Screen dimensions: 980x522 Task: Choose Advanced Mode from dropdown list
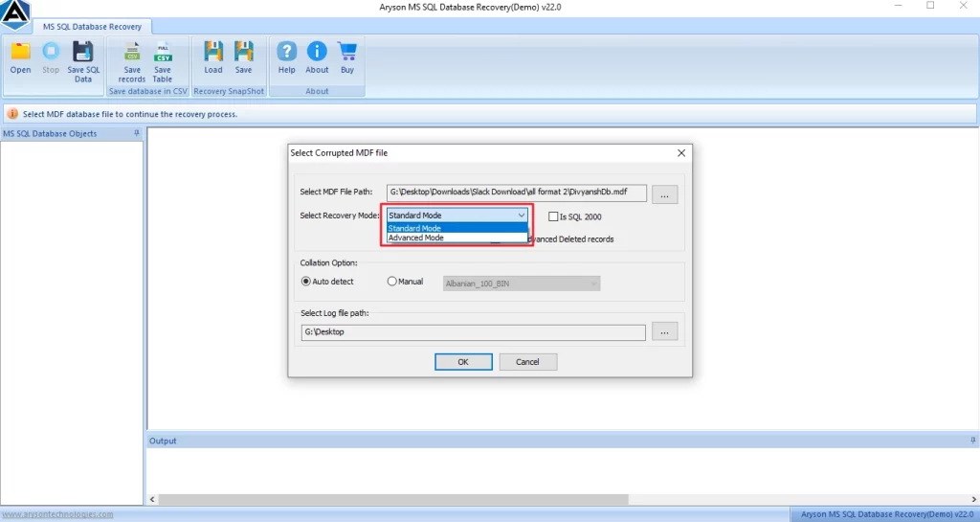click(x=457, y=238)
